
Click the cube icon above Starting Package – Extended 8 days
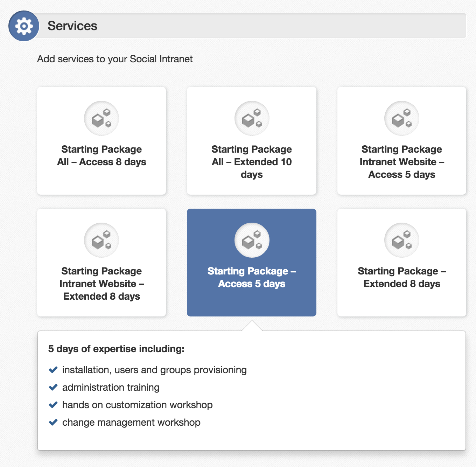pyautogui.click(x=401, y=240)
